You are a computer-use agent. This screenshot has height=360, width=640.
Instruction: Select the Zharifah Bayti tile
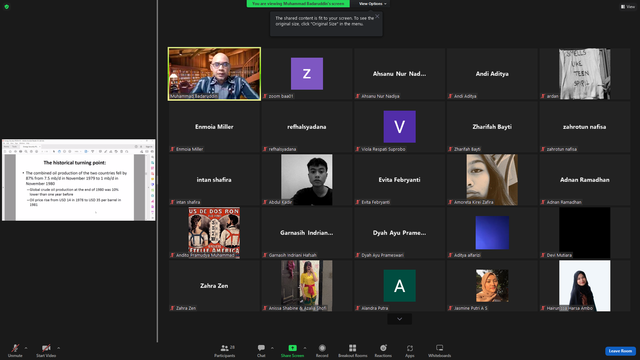[x=492, y=127]
